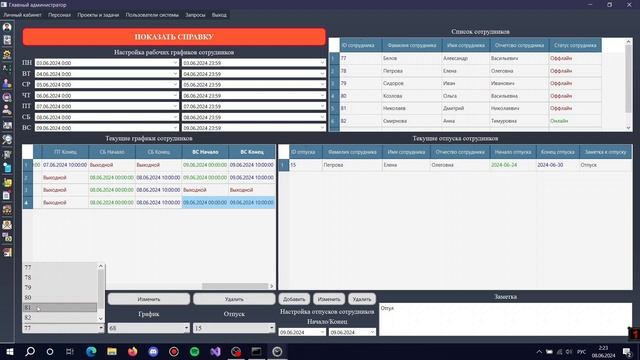Click Изменить above the График label

[x=149, y=299]
